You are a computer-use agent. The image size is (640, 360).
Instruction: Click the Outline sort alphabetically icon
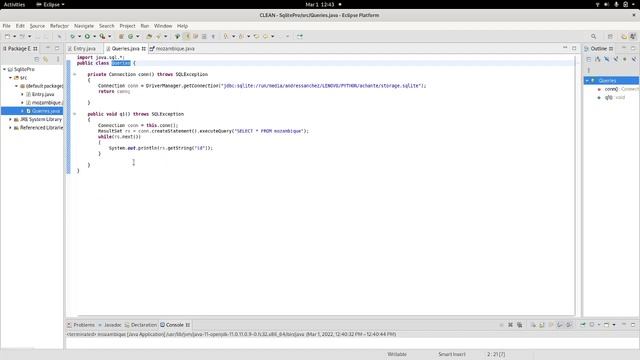598,59
